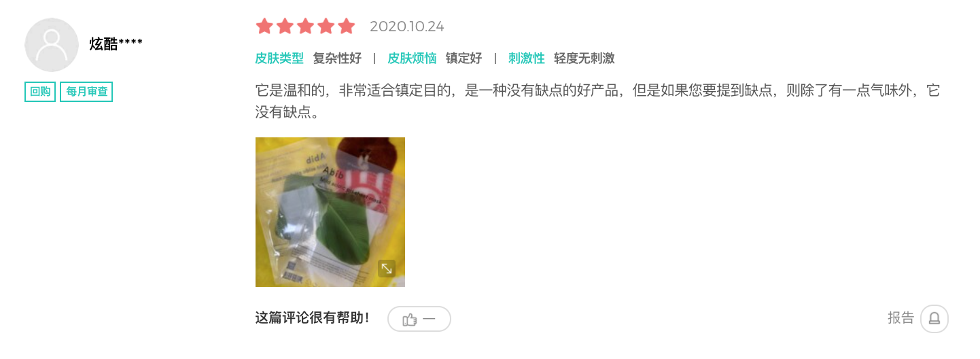Select the 回购 badge

click(x=40, y=92)
